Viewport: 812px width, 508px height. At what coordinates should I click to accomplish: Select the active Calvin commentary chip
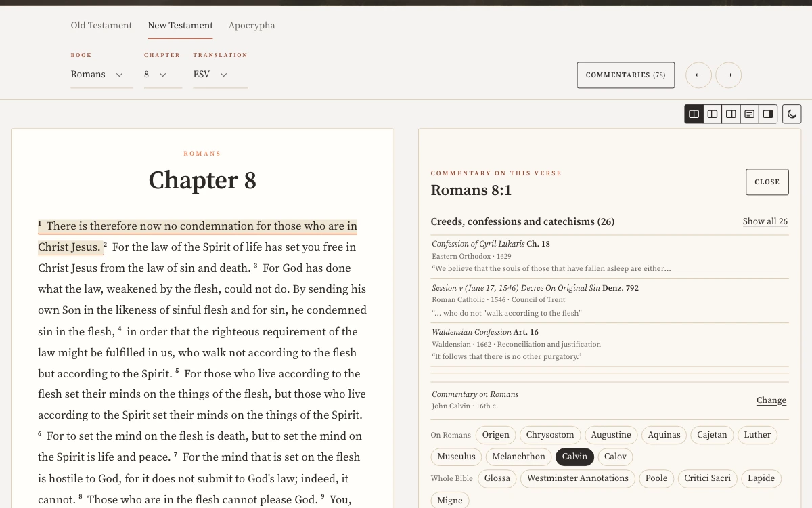(574, 457)
